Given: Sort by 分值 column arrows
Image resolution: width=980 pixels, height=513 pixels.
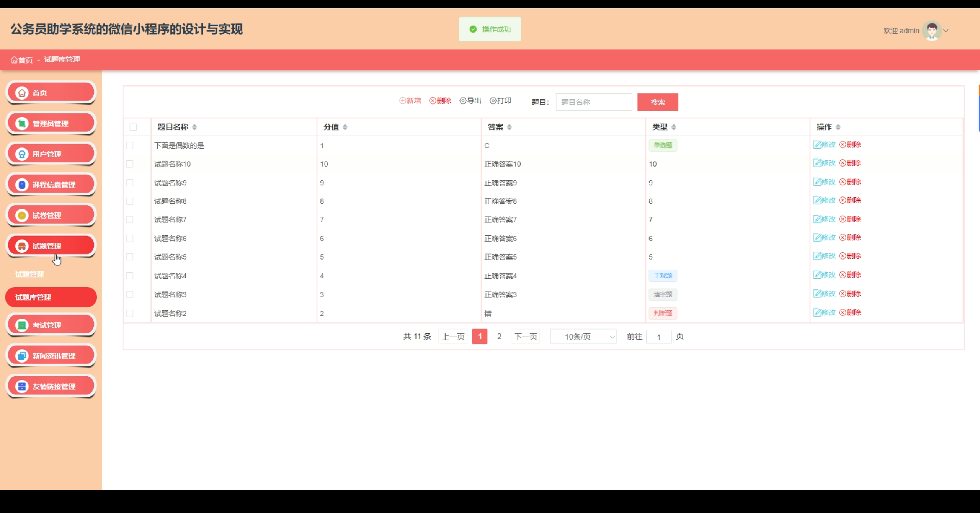Looking at the screenshot, I should coord(345,127).
